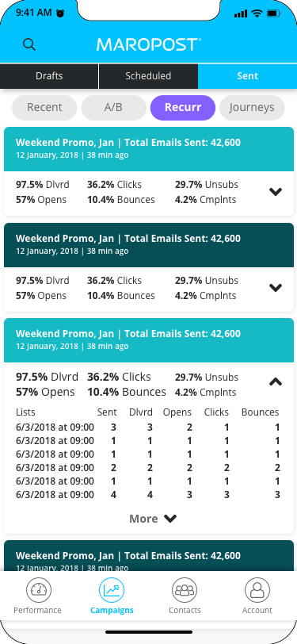The image size is (297, 644).
Task: Select the Recurr filter pill
Action: 183,108
